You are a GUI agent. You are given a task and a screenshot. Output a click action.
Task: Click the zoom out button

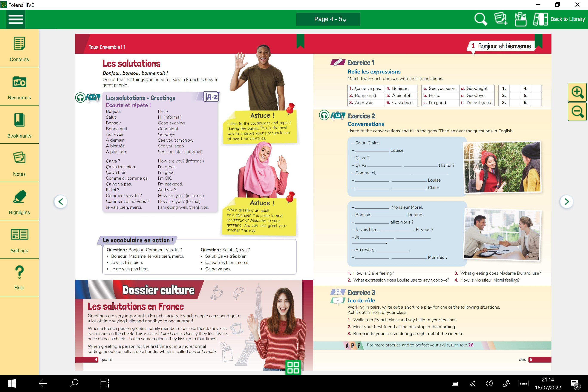tap(577, 112)
